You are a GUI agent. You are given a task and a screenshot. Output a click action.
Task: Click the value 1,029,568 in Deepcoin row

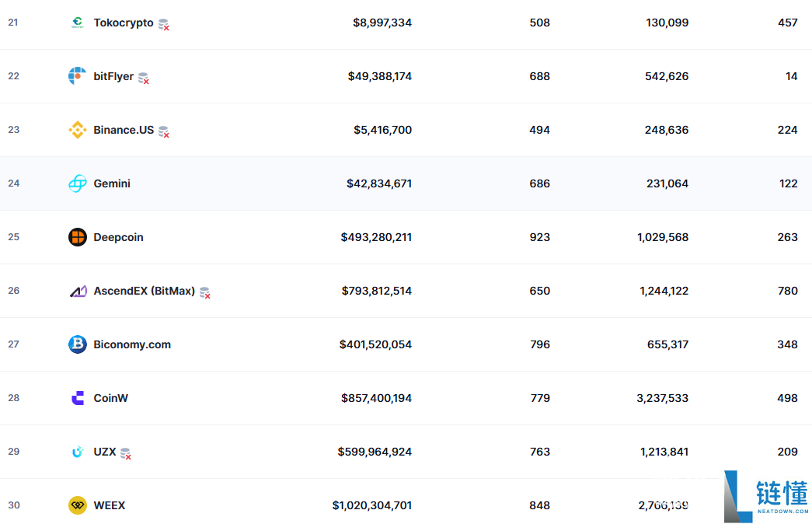click(663, 237)
